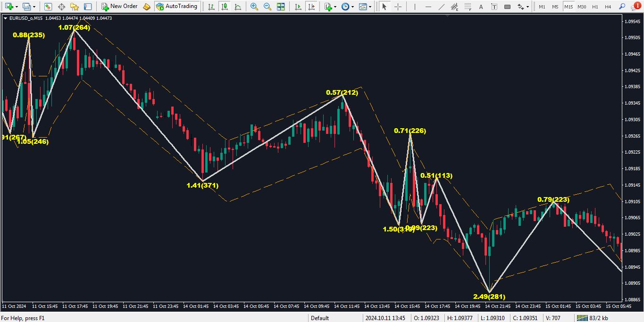644x322 pixels.
Task: Toggle chart Auto Scroll
Action: 298,7
